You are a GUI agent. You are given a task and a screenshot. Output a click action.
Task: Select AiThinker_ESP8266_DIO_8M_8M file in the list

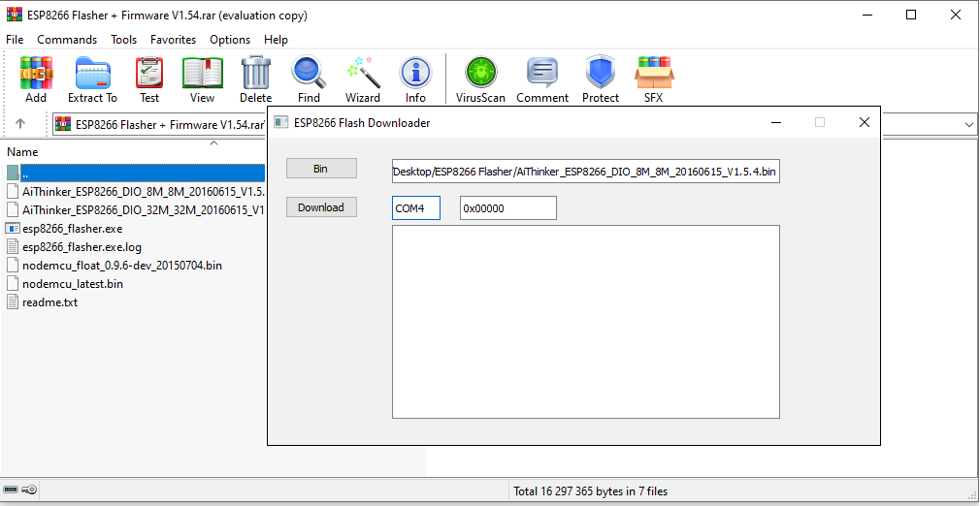pos(135,191)
